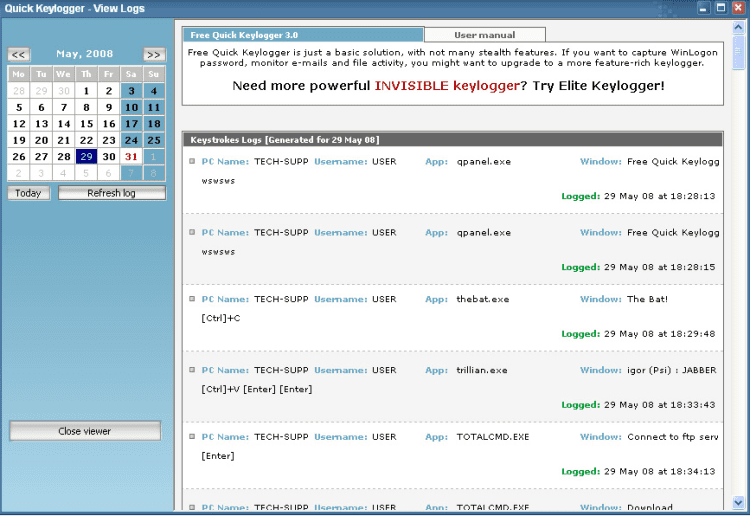750x516 pixels.
Task: Click the 'Sa' weekday column header
Action: [131, 74]
